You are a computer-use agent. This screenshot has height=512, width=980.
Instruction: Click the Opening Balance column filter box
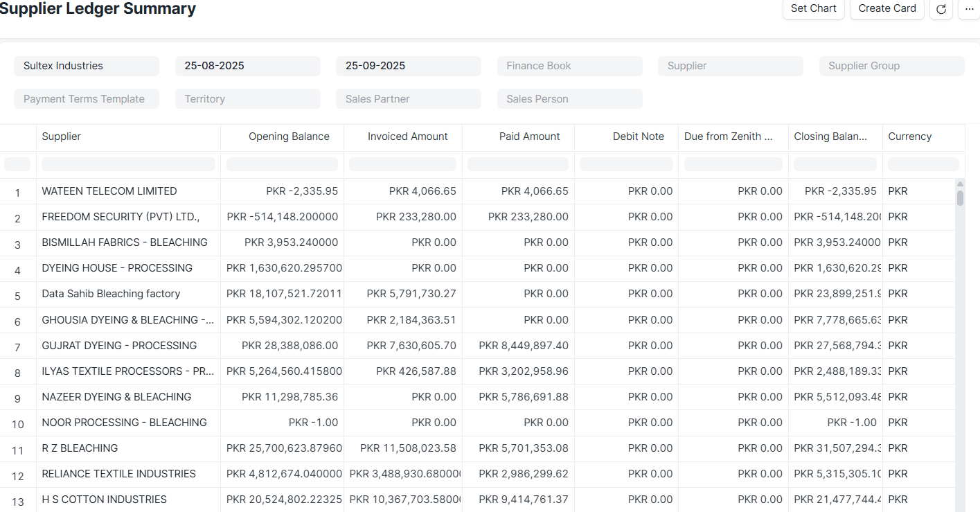[282, 164]
